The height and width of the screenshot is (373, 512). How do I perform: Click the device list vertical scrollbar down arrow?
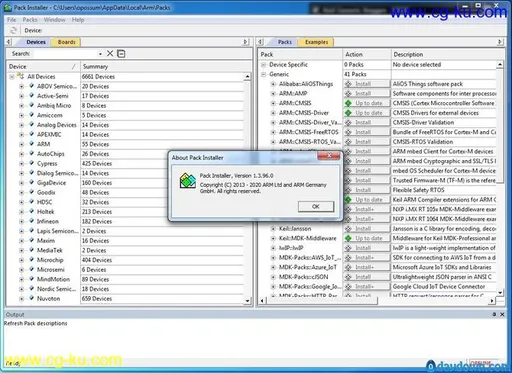coord(247,301)
